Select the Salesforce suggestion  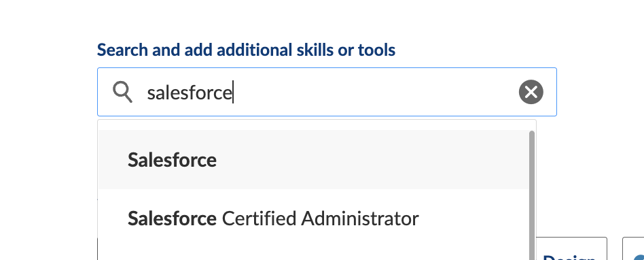click(313, 160)
